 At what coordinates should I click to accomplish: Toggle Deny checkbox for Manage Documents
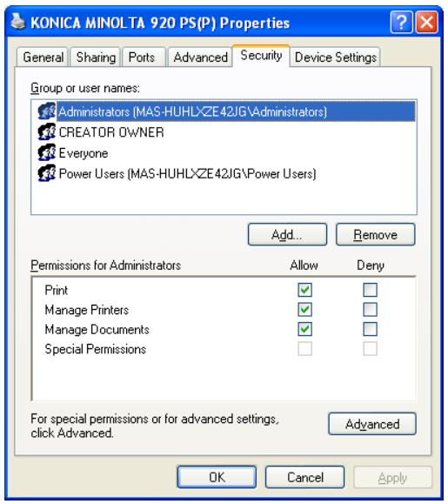click(370, 329)
